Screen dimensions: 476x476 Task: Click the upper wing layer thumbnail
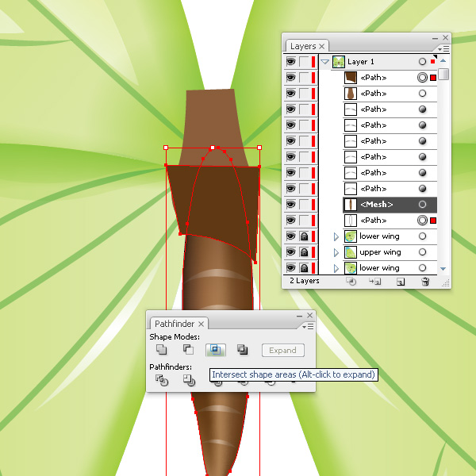[351, 252]
